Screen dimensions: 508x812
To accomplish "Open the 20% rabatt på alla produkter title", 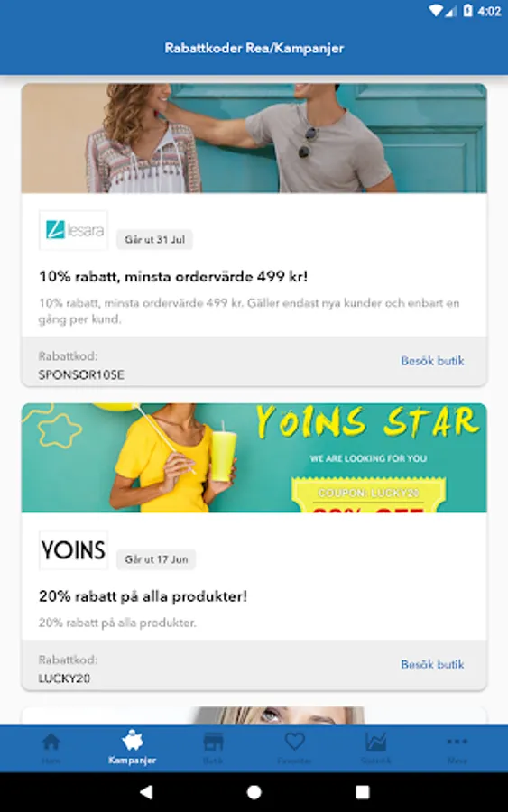I will point(143,596).
